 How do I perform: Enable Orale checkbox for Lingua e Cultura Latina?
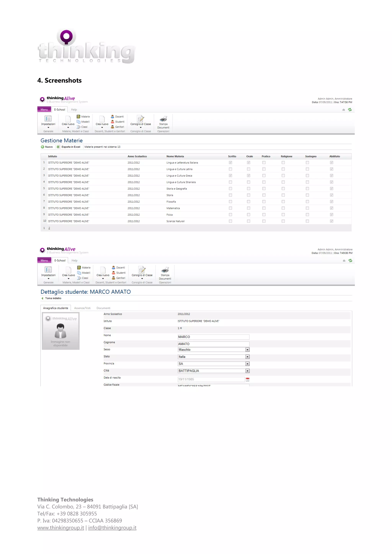(248, 169)
